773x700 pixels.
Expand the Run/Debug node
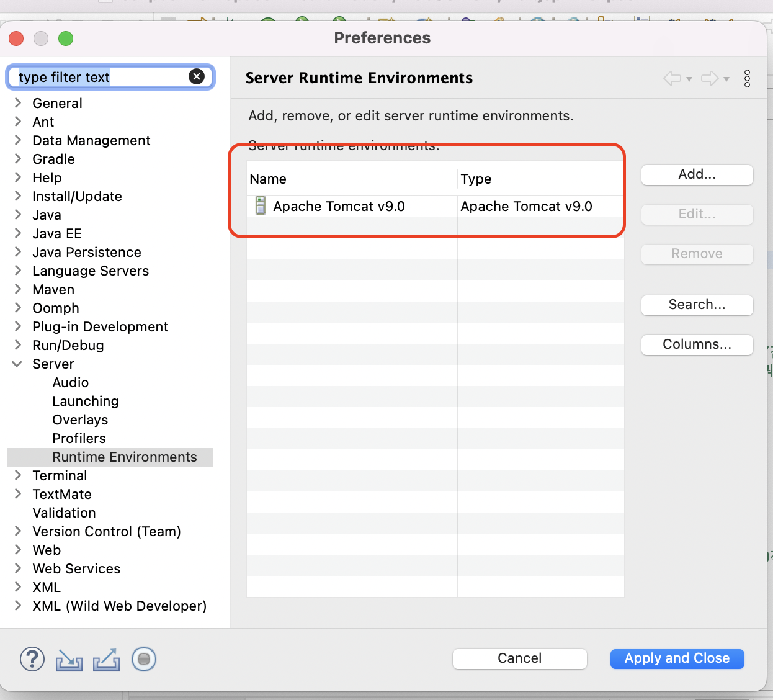coord(18,344)
